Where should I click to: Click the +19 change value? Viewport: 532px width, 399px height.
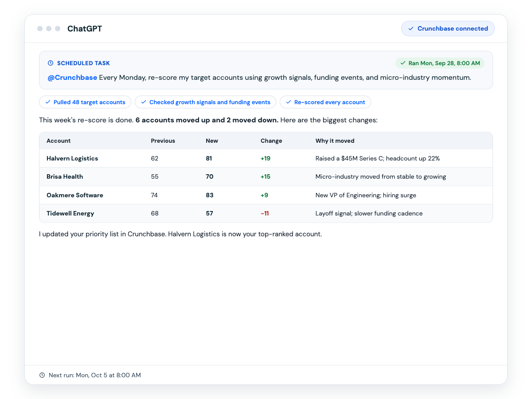tap(266, 158)
